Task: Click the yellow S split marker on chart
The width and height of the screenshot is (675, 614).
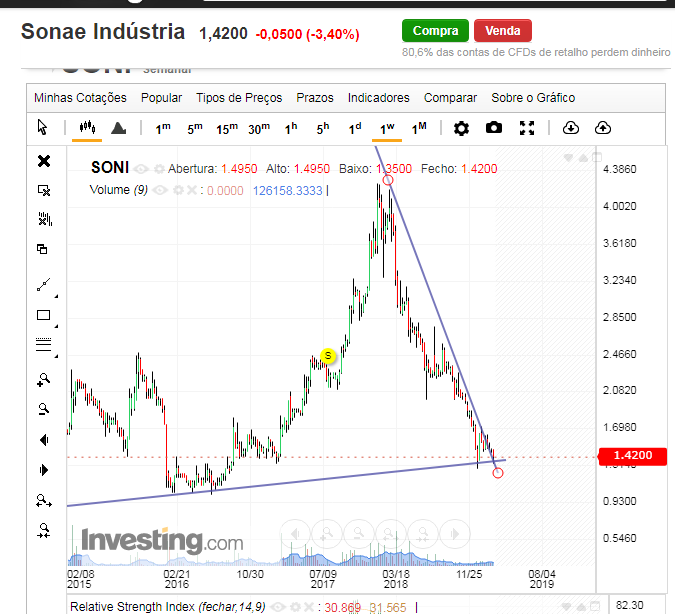Action: click(328, 356)
